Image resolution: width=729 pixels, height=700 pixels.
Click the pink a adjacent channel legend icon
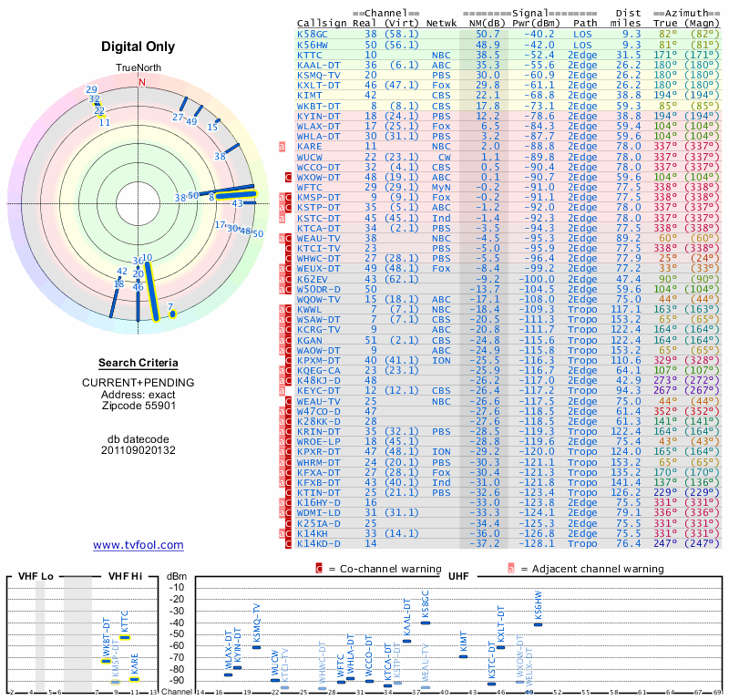coord(511,569)
